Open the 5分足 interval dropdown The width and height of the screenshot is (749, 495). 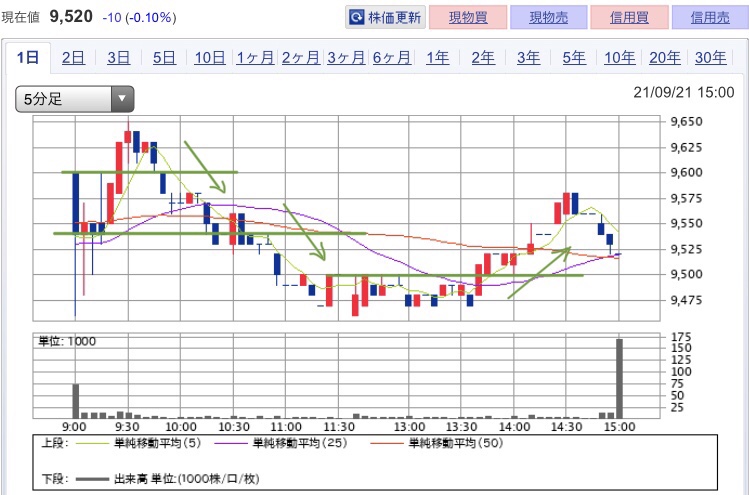75,99
